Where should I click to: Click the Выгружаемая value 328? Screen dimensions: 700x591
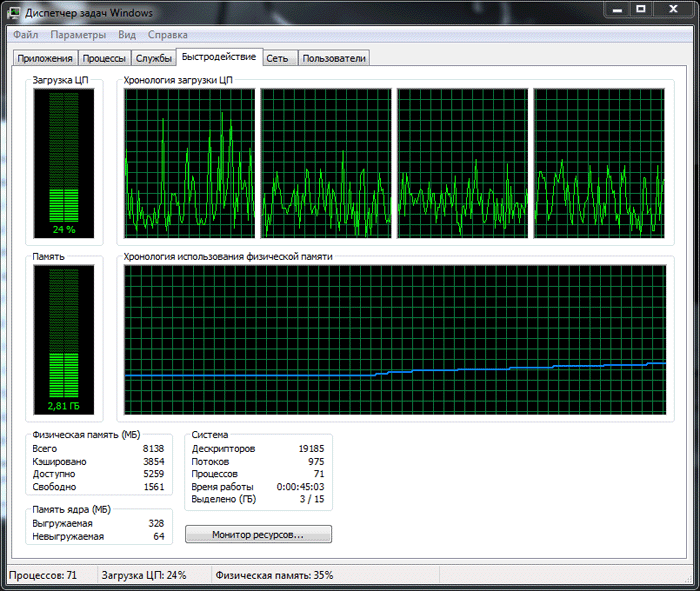156,523
